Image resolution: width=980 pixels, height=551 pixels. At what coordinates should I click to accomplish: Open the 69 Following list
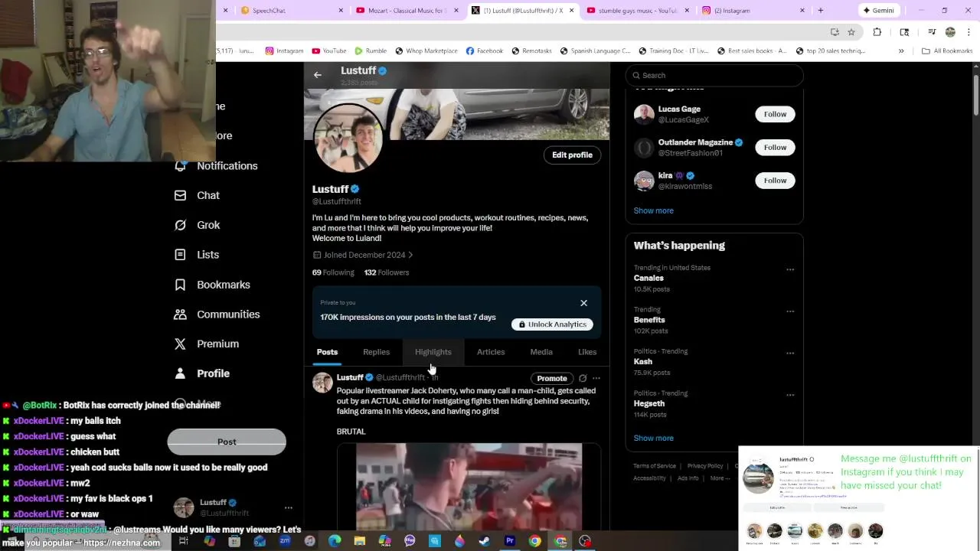[333, 272]
